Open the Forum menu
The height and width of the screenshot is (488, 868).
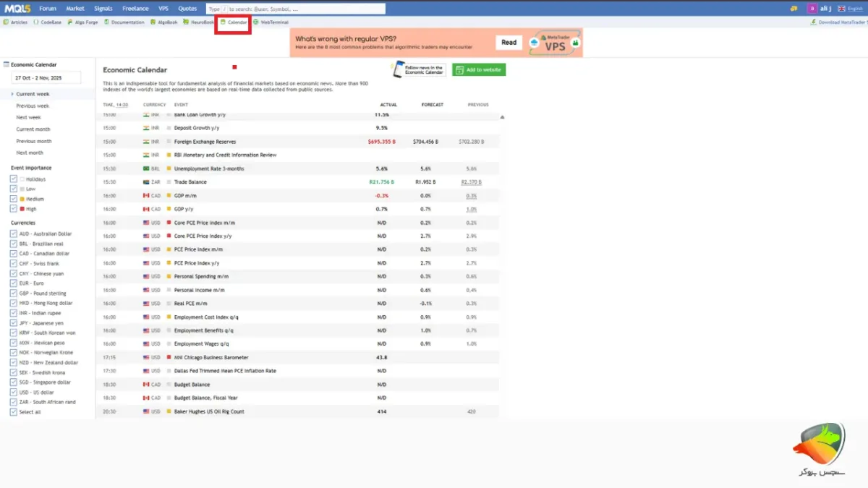tap(48, 9)
